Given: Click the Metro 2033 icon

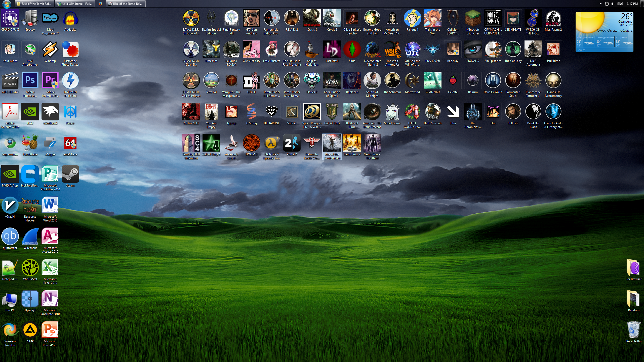Looking at the screenshot, I should 191,112.
